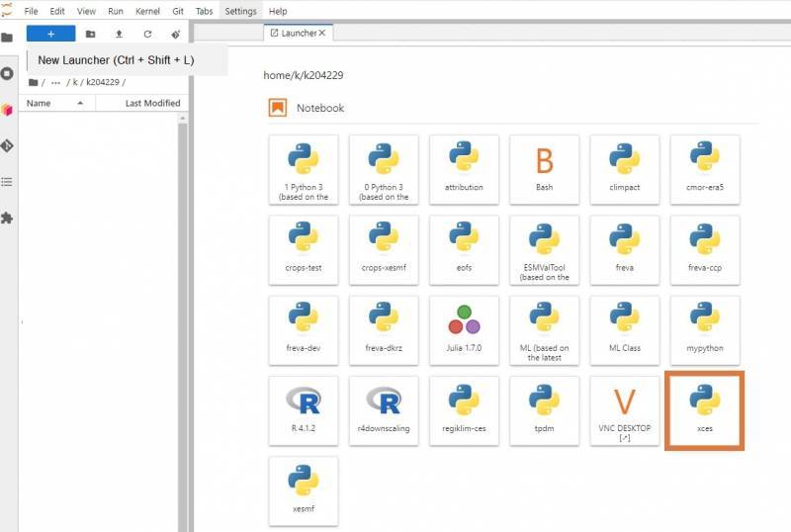Click the root folder breadcrumb icon
The width and height of the screenshot is (791, 532).
point(34,82)
